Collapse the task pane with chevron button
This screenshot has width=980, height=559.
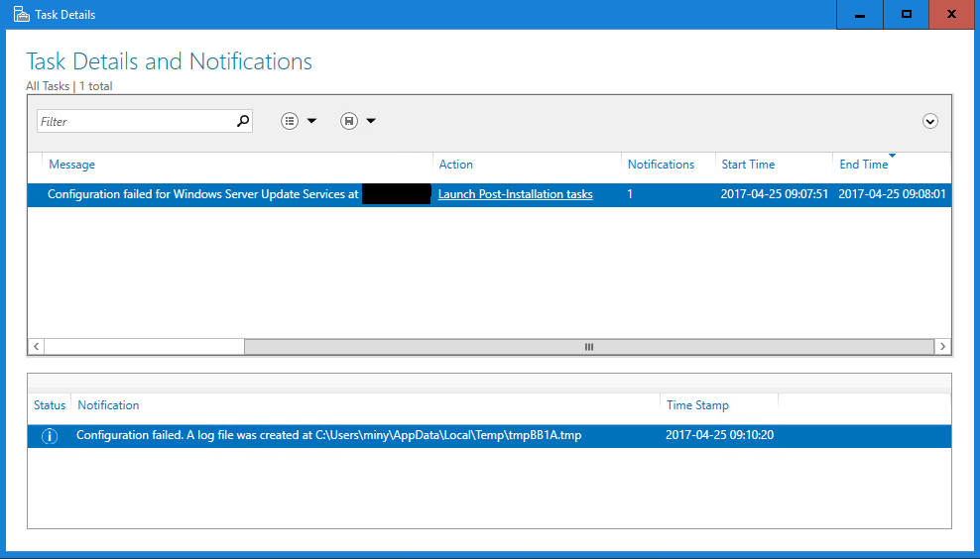click(930, 121)
